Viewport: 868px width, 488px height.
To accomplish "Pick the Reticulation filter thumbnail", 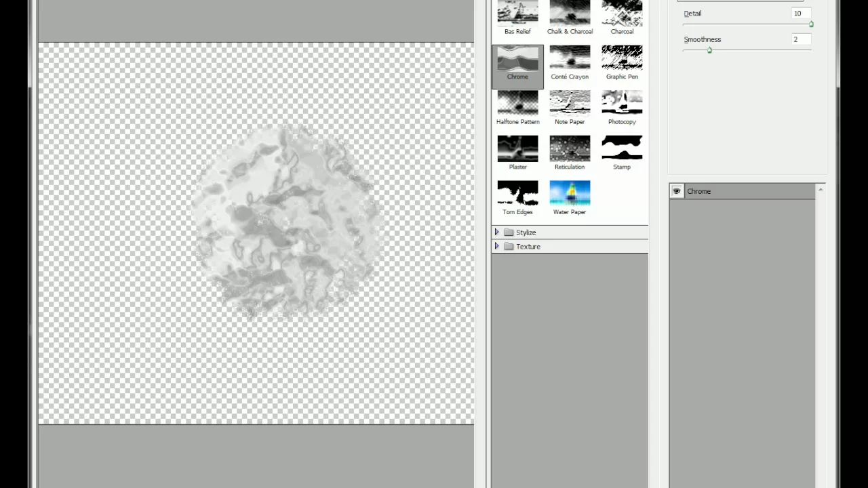I will pyautogui.click(x=570, y=153).
